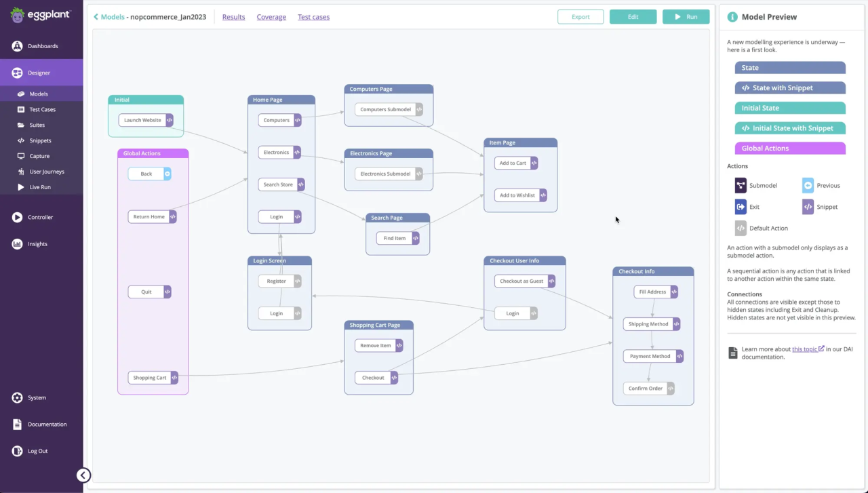868x493 pixels.
Task: Select the Home Page state header
Action: [x=281, y=100]
